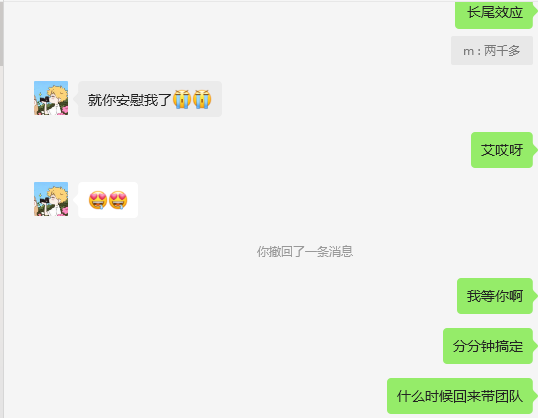Select the heart-eyes emoji message bubble
538x418 pixels.
(x=108, y=200)
